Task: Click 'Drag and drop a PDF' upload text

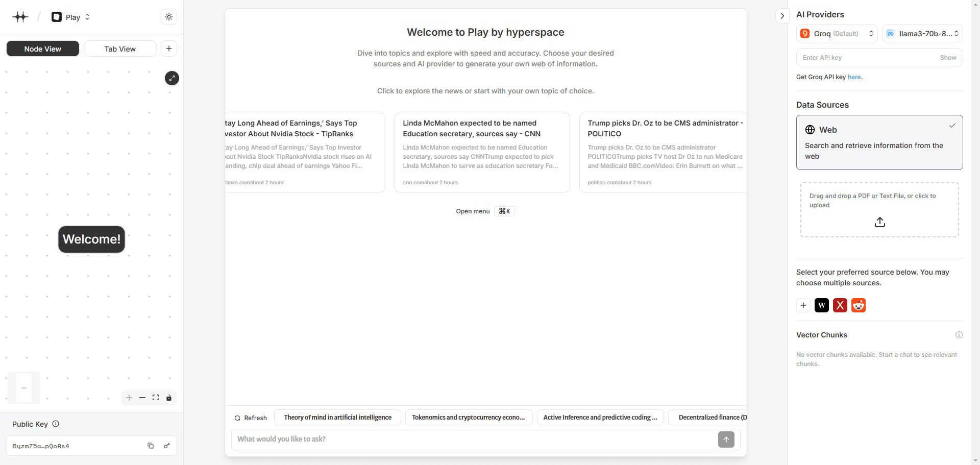Action: [872, 201]
